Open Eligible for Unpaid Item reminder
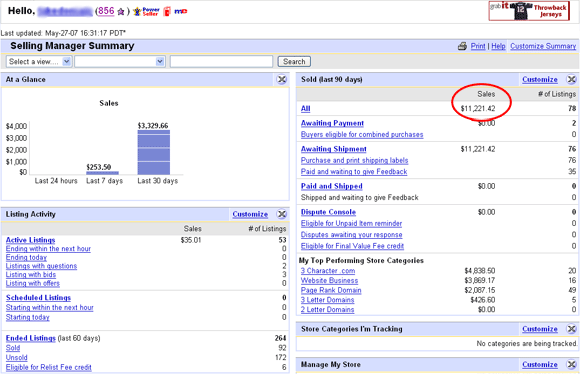580x374 pixels. 351,223
